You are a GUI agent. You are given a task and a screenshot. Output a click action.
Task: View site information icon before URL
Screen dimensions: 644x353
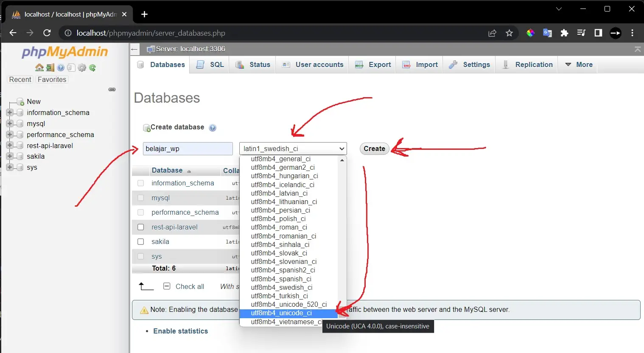[68, 33]
